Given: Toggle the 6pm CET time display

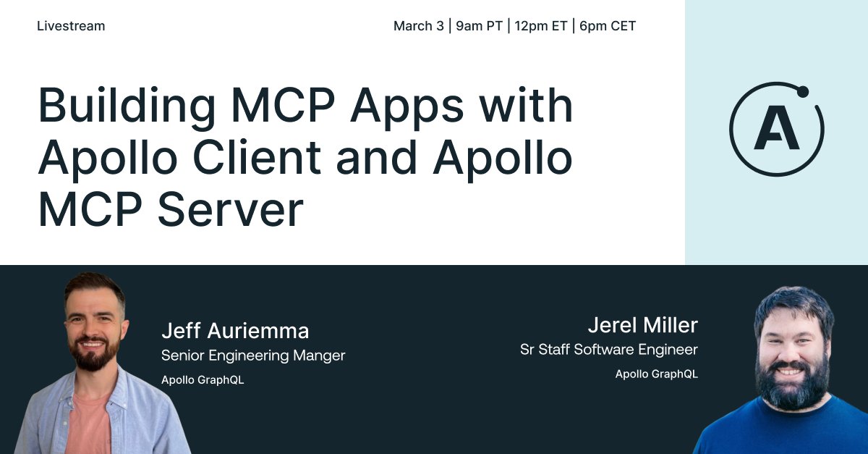Looking at the screenshot, I should pos(606,25).
